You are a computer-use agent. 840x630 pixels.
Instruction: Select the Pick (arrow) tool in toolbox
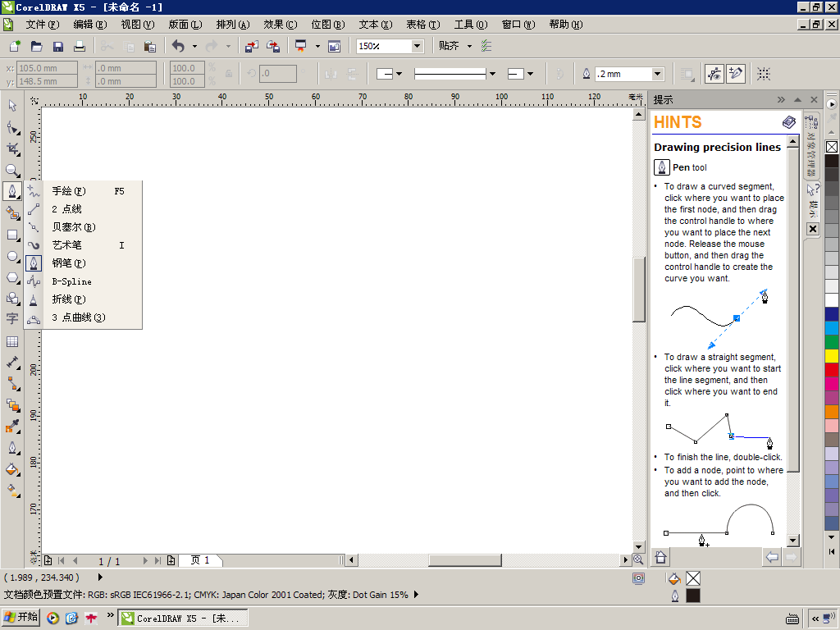12,106
